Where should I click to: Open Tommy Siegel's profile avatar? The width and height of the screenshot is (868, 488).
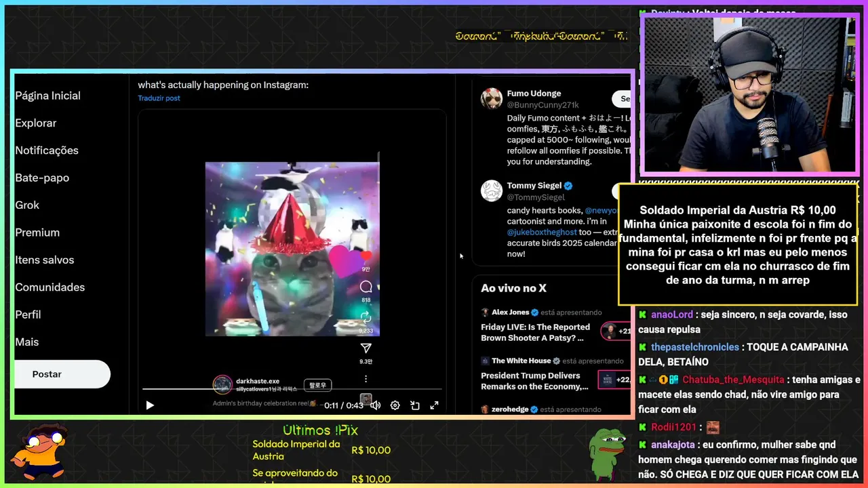coord(492,190)
